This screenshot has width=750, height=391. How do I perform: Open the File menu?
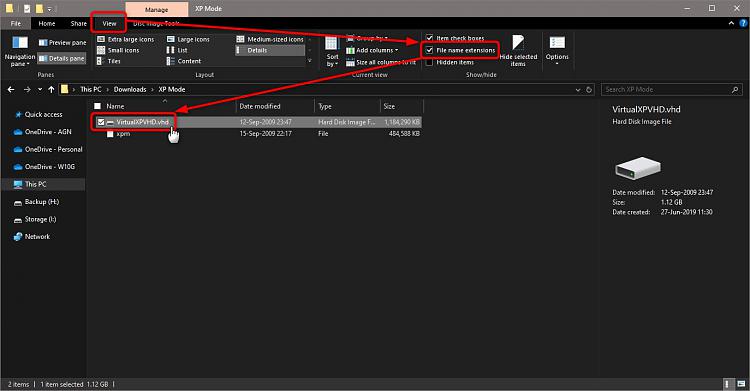16,23
